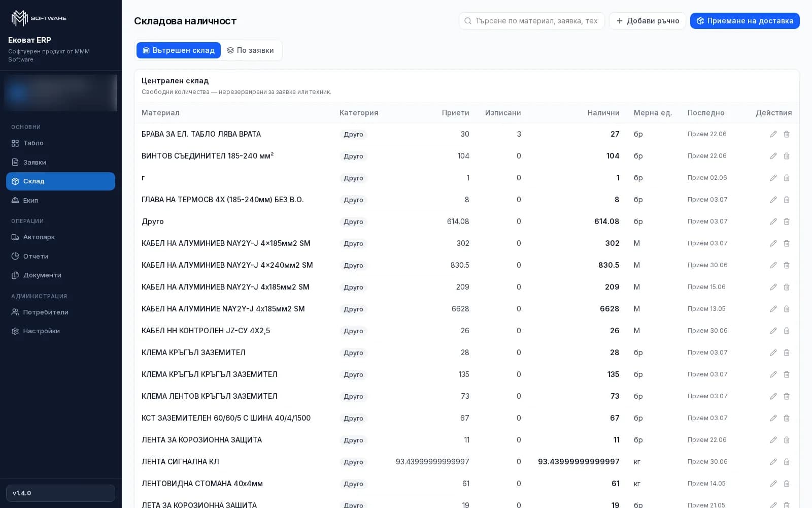Click Прием 13.05 date cell
The height and width of the screenshot is (508, 812).
click(x=706, y=309)
